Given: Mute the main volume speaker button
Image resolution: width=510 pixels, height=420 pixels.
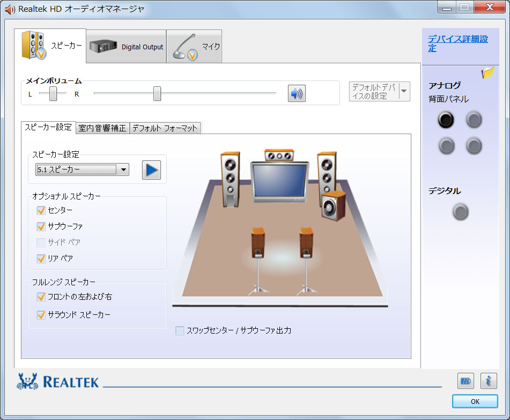Looking at the screenshot, I should click(297, 94).
